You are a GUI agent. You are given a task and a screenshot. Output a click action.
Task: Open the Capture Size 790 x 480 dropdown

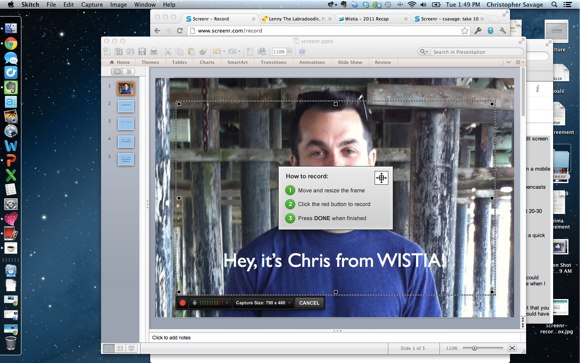pyautogui.click(x=263, y=303)
